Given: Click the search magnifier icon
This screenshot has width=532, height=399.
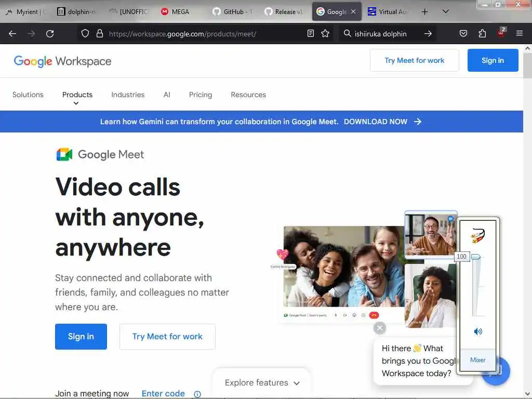Looking at the screenshot, I should (347, 33).
